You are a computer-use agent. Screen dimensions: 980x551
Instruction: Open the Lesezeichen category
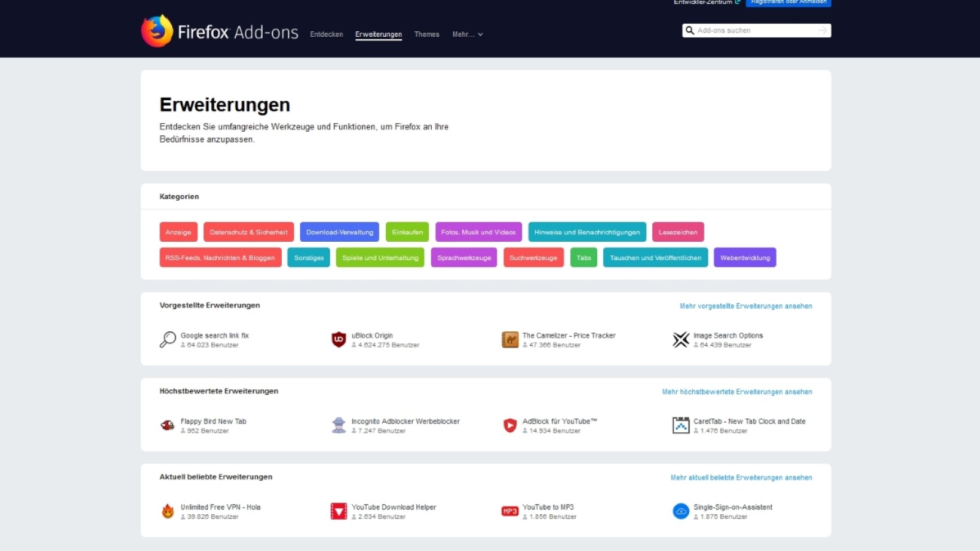click(678, 232)
